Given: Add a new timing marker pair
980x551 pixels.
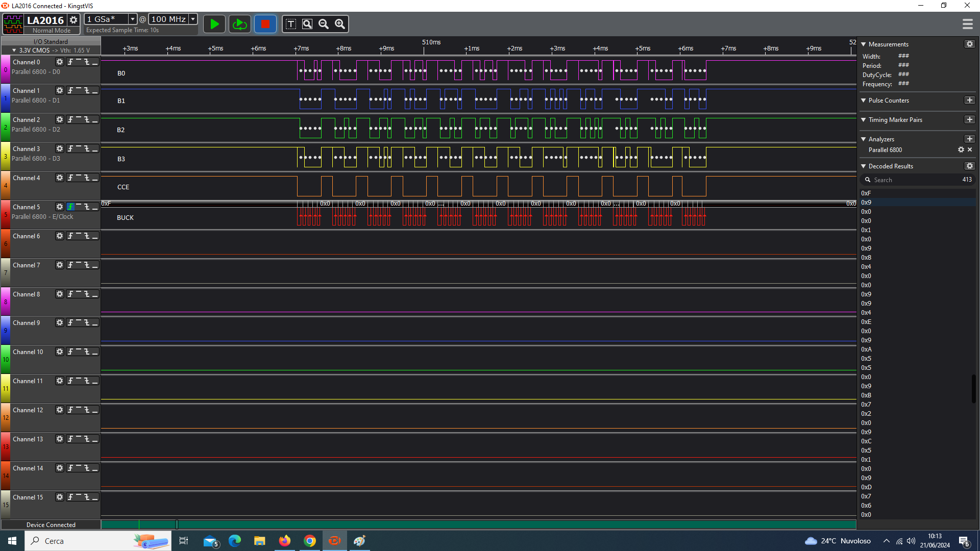Looking at the screenshot, I should [970, 119].
